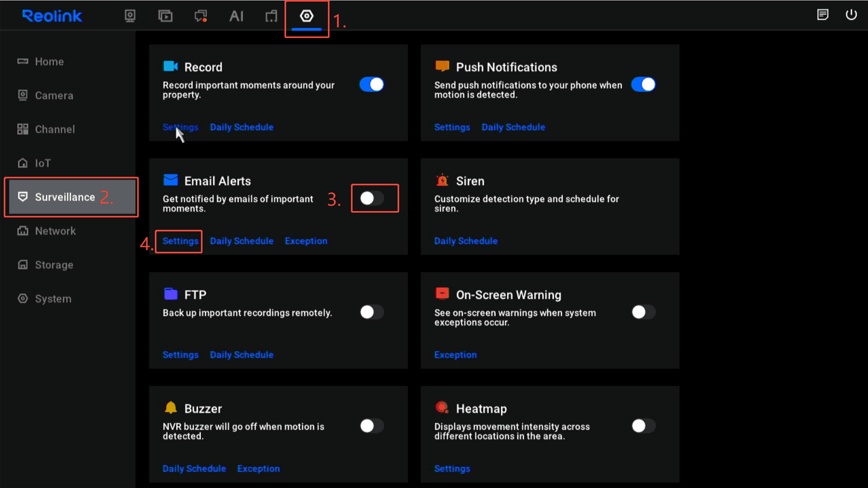Open Buzzer Daily Schedule link
This screenshot has width=868, height=488.
(x=194, y=469)
